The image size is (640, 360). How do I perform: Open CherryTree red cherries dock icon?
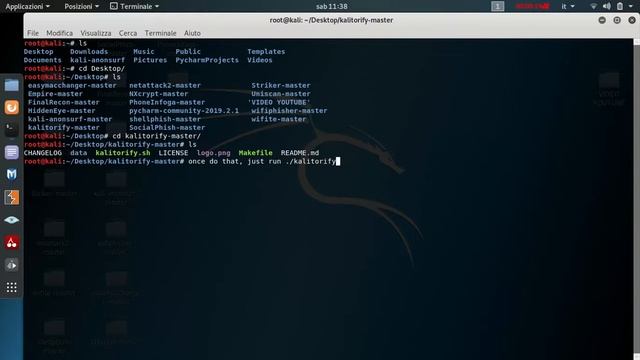[x=11, y=242]
